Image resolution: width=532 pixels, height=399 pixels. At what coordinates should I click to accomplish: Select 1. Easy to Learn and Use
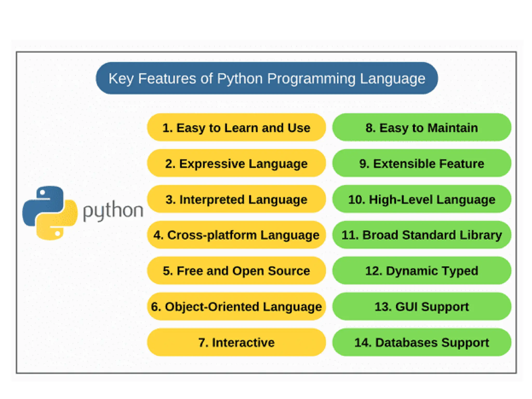[236, 128]
